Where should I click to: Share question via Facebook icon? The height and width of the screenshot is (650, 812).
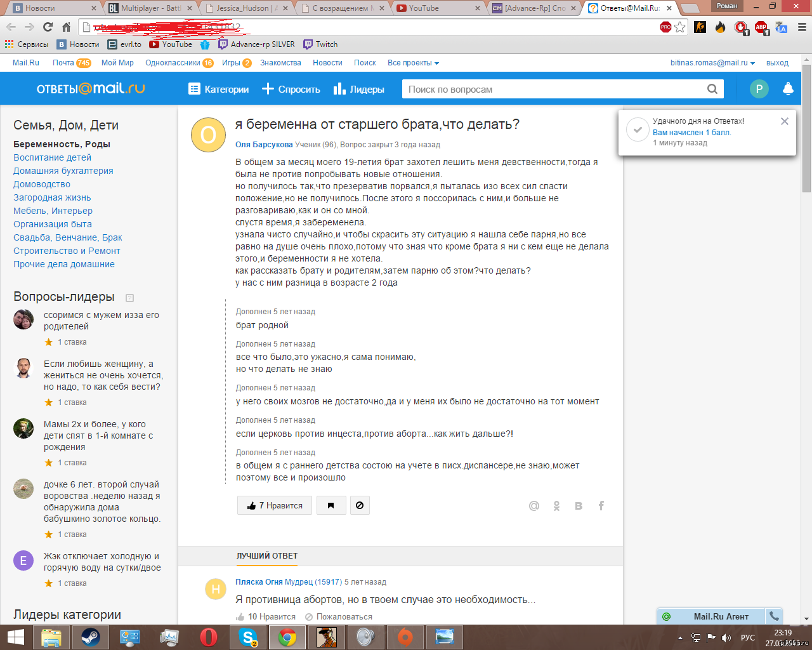click(x=601, y=506)
